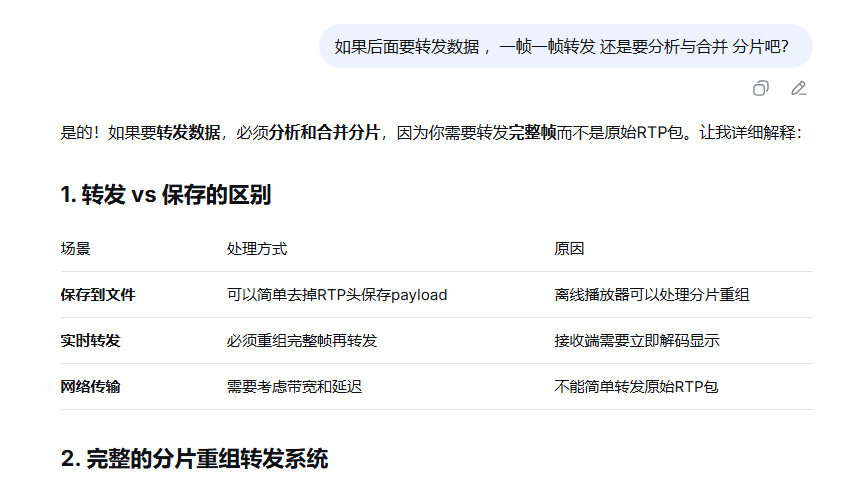Screen dimensions: 856x480
Task: Click the heading '1. 转发 vs 保存的区别'
Action: (x=166, y=195)
